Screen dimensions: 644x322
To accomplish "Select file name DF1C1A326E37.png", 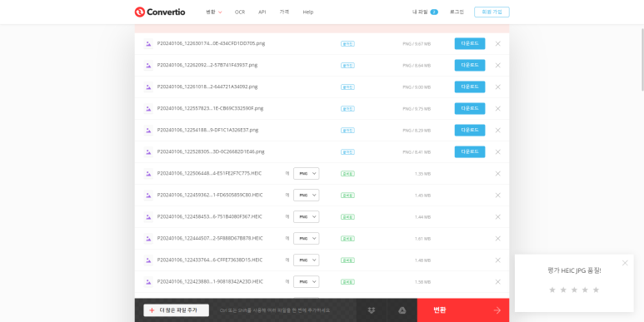I will (x=207, y=130).
